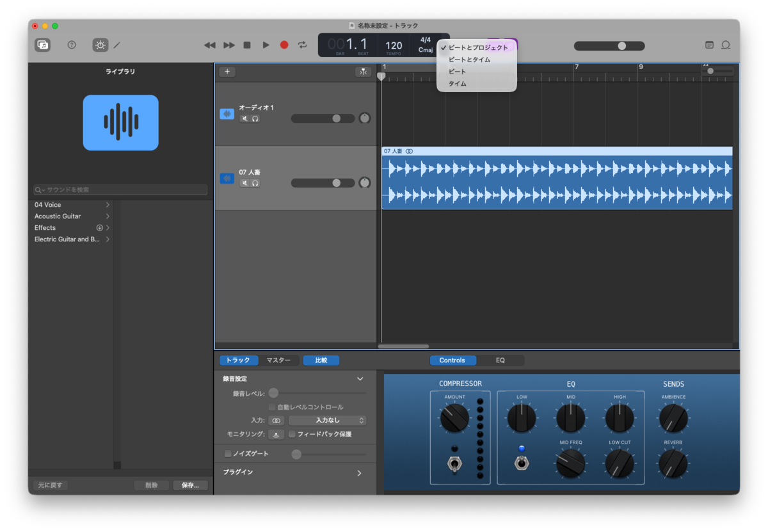Open the 入力なし input dropdown

[x=328, y=421]
